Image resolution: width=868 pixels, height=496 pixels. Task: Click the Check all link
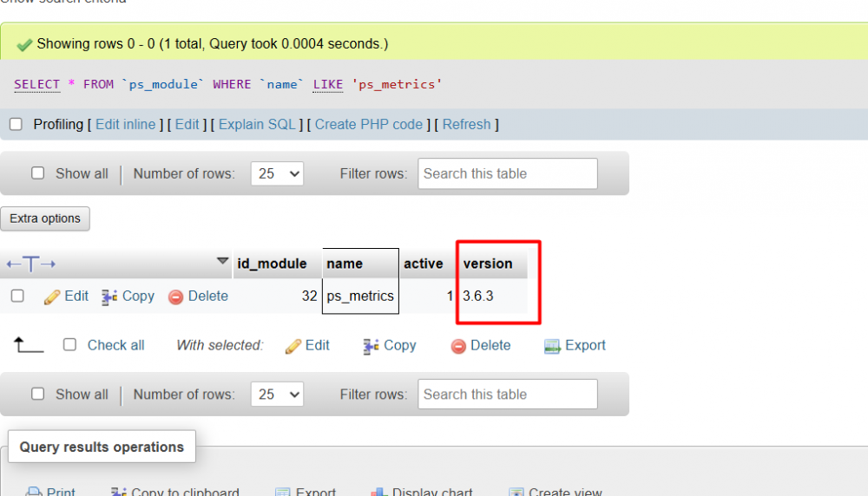tap(115, 346)
